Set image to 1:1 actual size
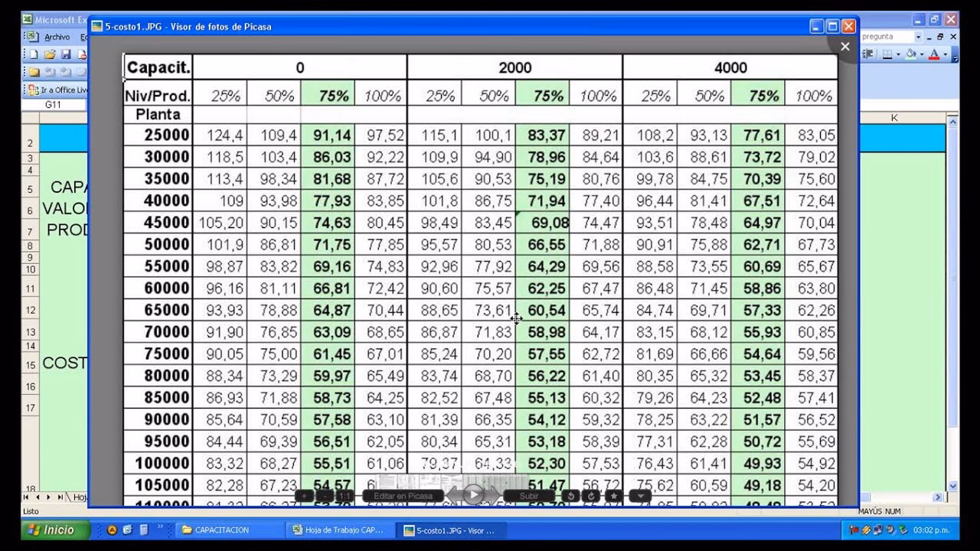Image resolution: width=980 pixels, height=551 pixels. click(x=345, y=496)
